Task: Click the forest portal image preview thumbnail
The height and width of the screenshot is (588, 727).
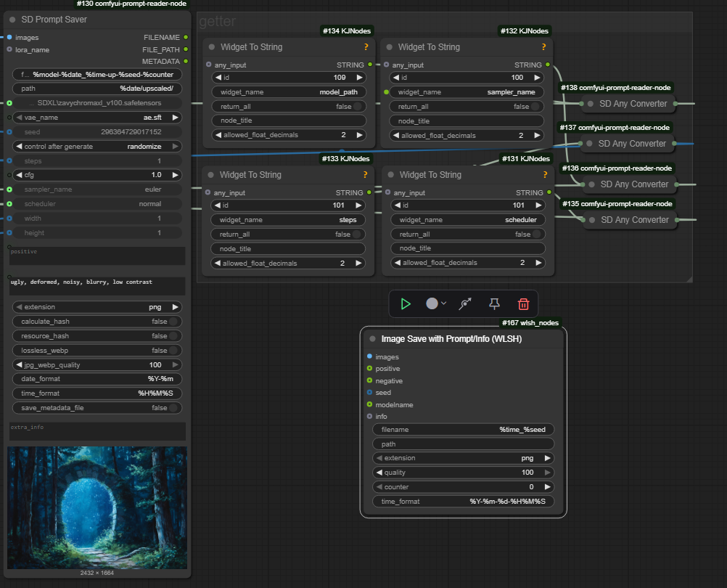Action: (x=97, y=507)
